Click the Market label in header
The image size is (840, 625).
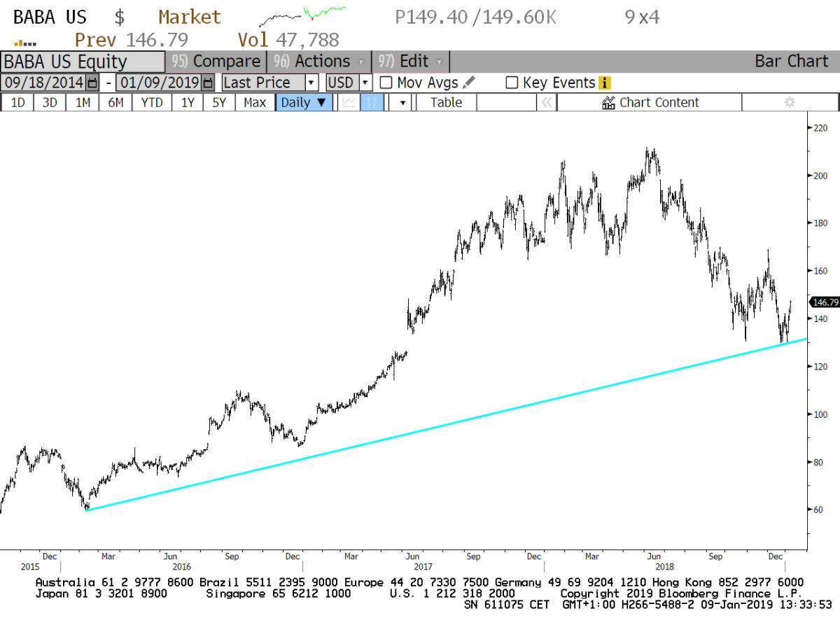189,17
